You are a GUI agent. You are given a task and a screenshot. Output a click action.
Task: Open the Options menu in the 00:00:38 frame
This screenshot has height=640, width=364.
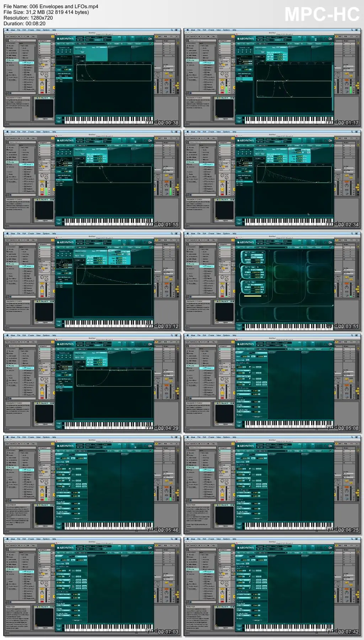click(46, 30)
